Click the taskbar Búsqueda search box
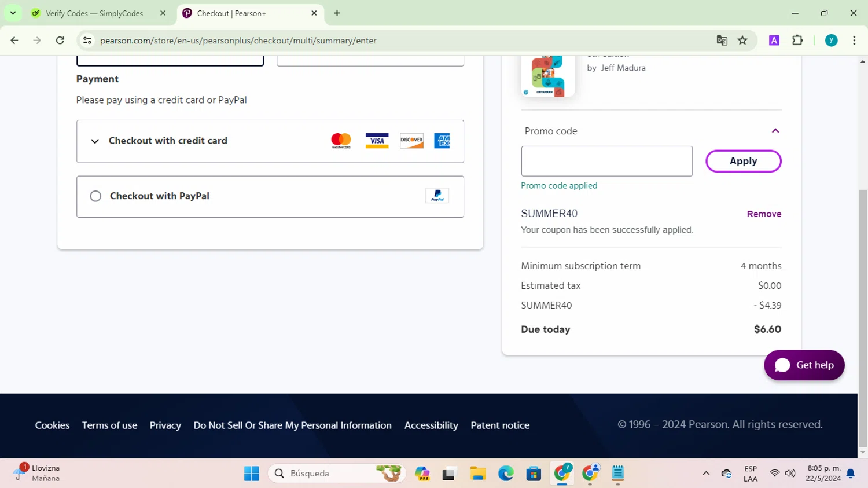The image size is (868, 488). (x=337, y=474)
